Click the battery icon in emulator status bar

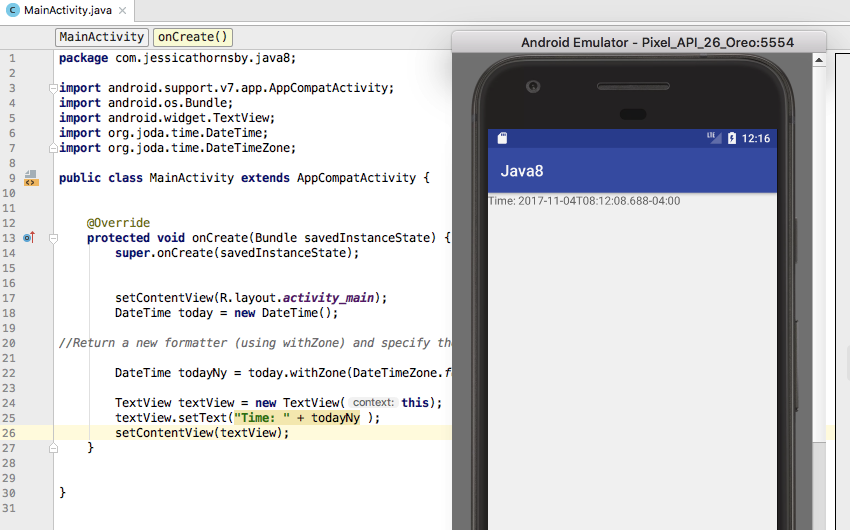732,138
